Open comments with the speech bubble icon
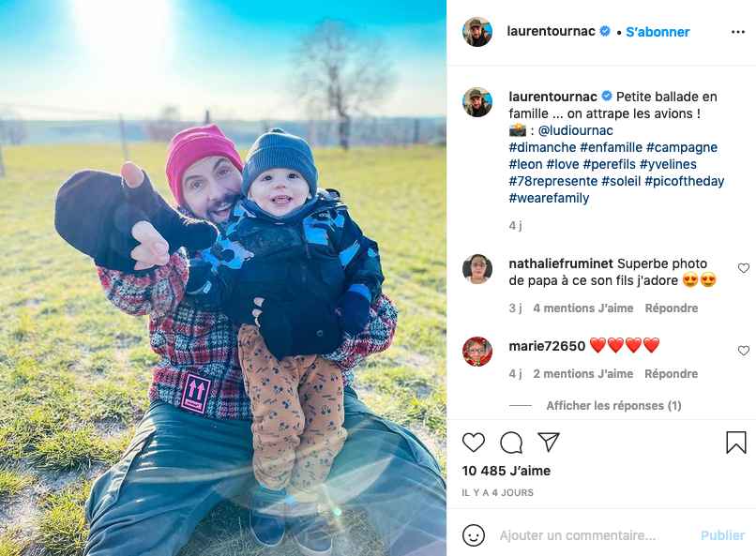This screenshot has width=756, height=556. 511,443
